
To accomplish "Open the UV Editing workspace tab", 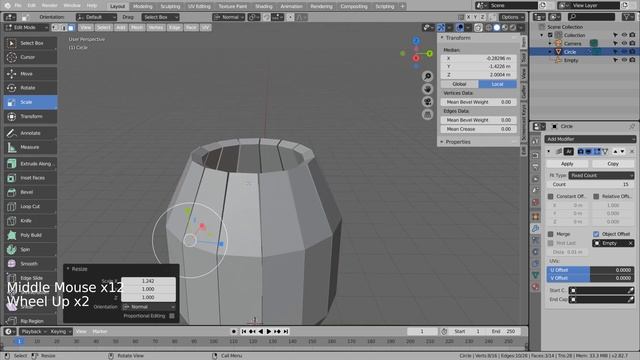I will (x=199, y=6).
